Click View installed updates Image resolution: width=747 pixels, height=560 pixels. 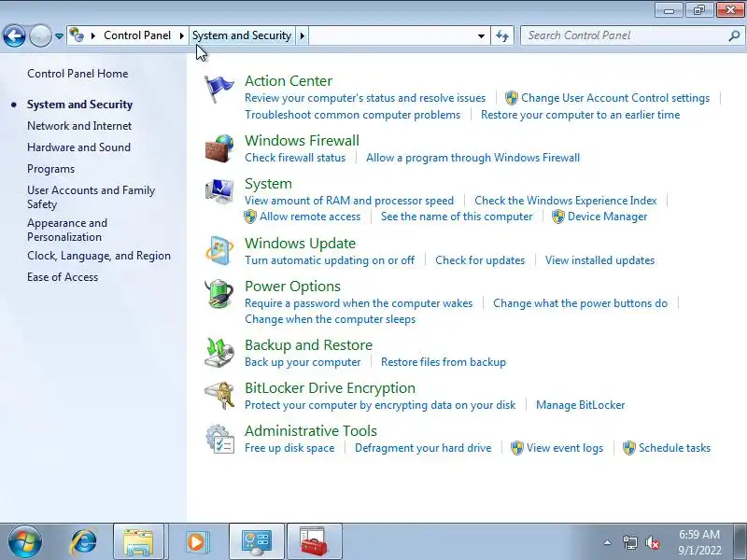599,260
